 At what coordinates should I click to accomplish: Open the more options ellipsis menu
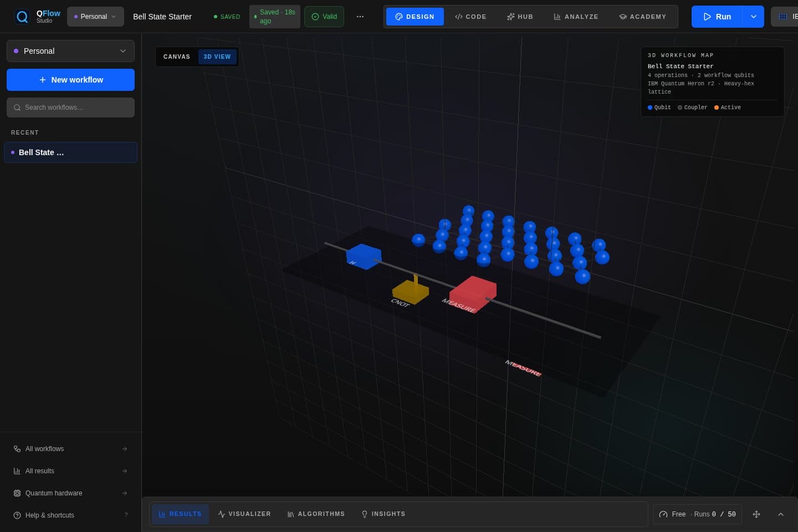360,17
